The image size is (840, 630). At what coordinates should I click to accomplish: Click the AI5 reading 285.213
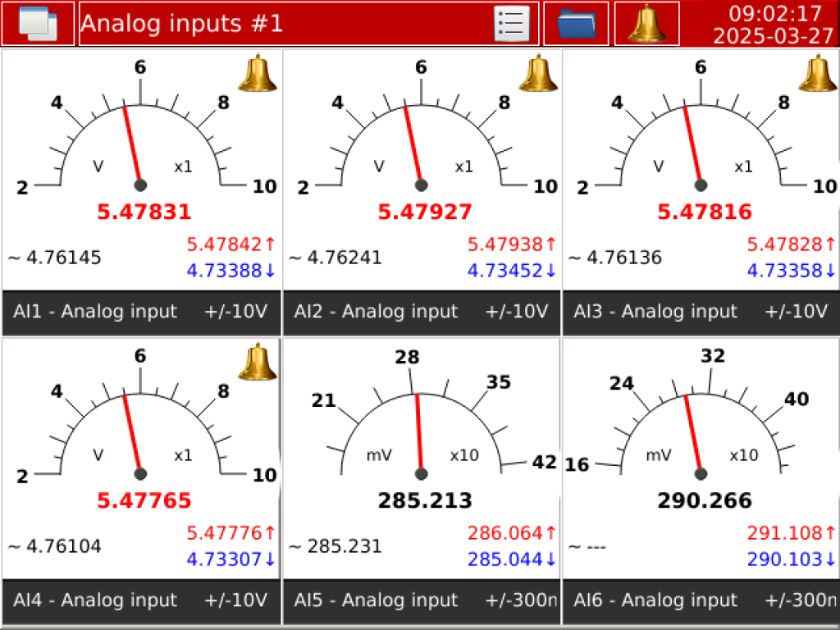point(424,500)
